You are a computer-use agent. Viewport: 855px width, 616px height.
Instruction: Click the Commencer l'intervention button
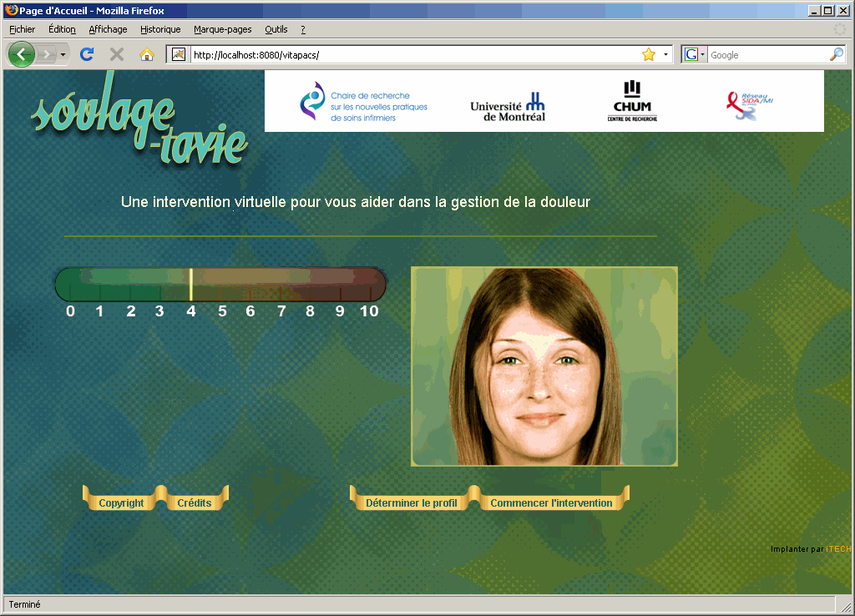pyautogui.click(x=551, y=503)
